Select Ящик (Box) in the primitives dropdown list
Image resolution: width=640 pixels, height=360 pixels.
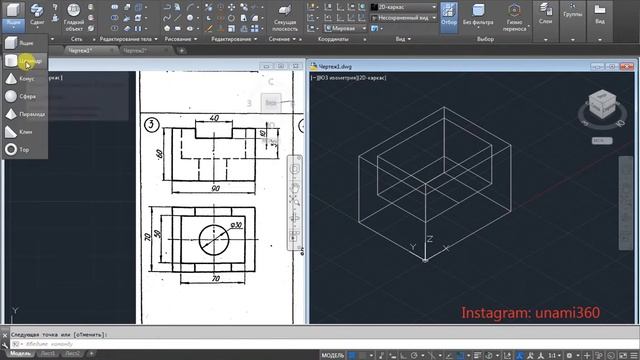[x=24, y=43]
